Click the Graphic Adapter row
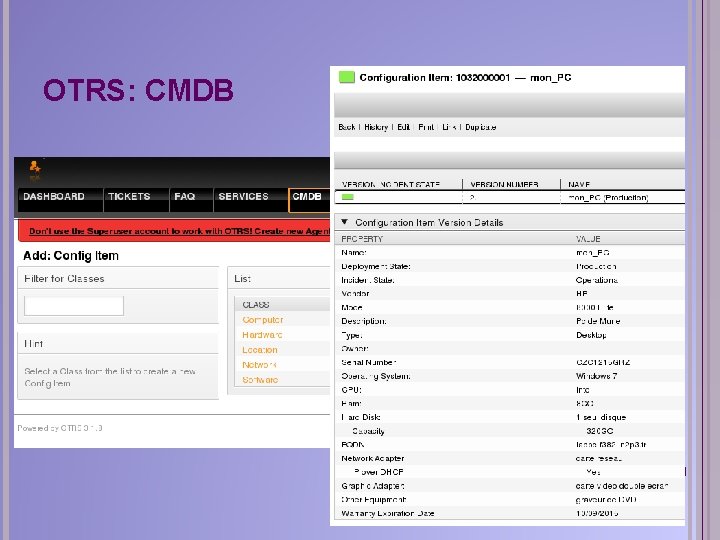The image size is (720, 540). pyautogui.click(x=510, y=486)
